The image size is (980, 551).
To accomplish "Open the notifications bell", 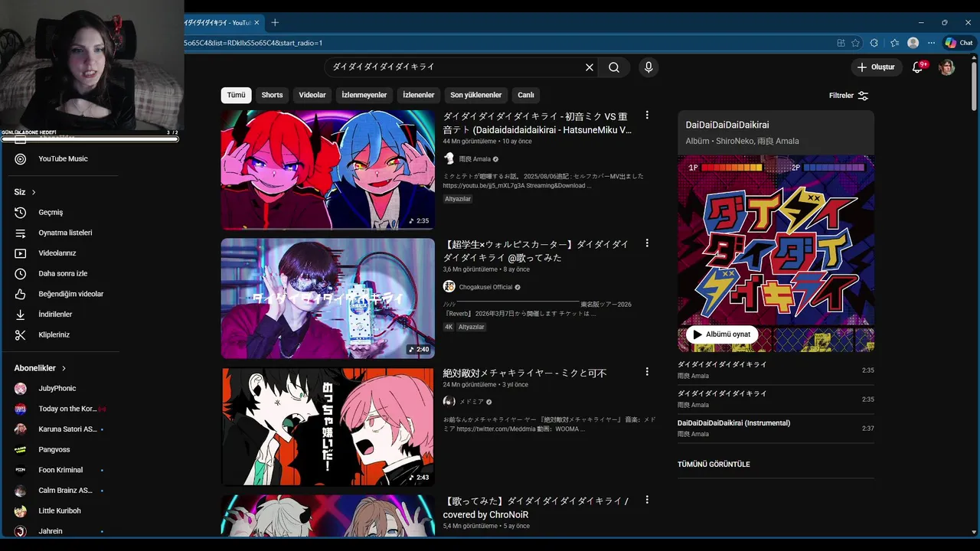I will 917,67.
